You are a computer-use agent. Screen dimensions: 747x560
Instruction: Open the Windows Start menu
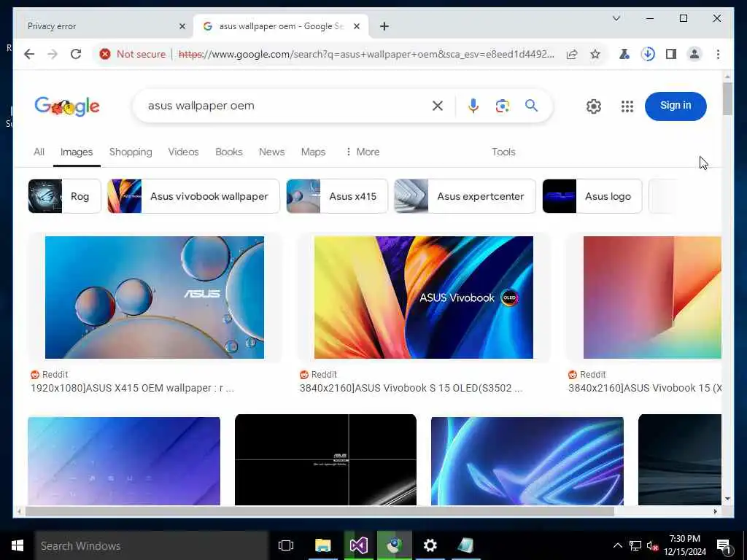click(x=18, y=545)
